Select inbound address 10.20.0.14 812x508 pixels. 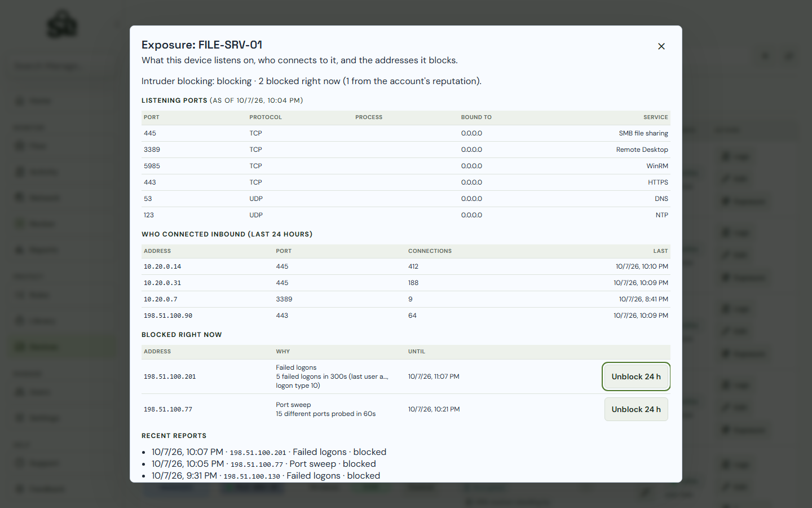click(162, 266)
